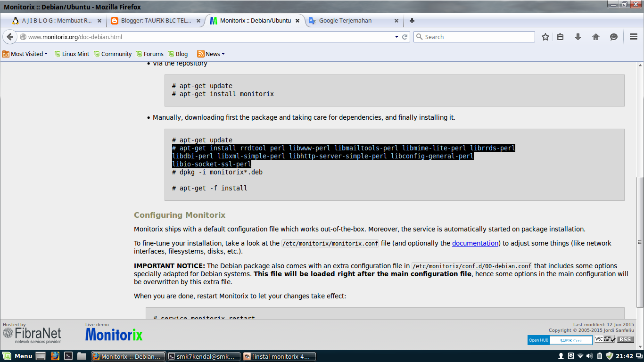644x362 pixels.
Task: Open the Linux Mint Menu button
Action: 17,356
